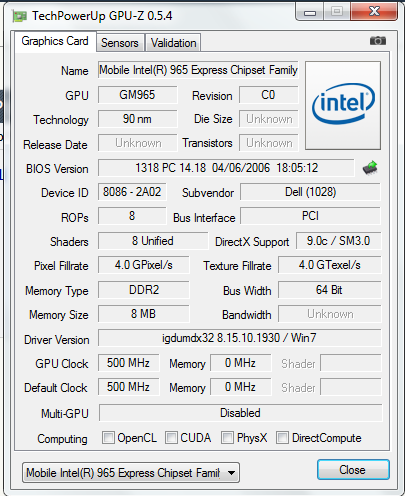Check the PhysX checkbox
The width and height of the screenshot is (405, 496).
pos(227,437)
